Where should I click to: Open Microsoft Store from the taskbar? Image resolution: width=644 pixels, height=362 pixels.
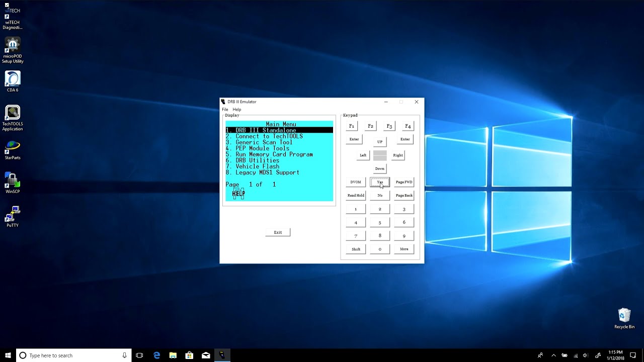tap(189, 355)
